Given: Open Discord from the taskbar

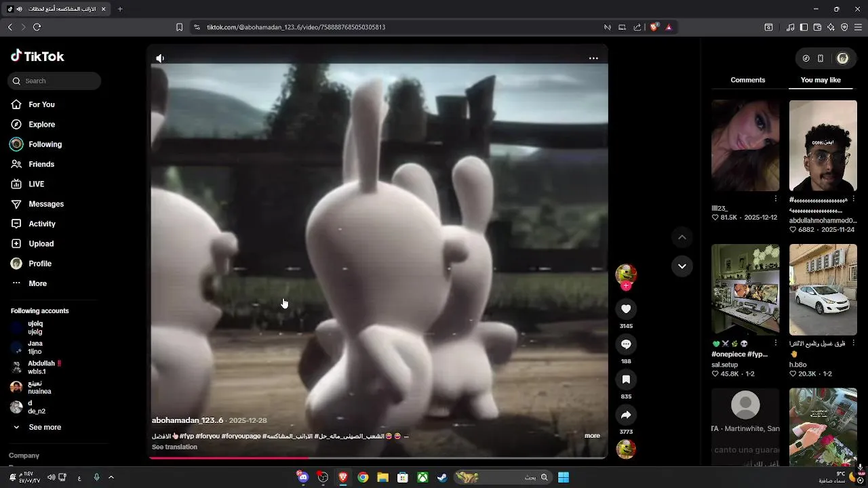Looking at the screenshot, I should [x=303, y=477].
